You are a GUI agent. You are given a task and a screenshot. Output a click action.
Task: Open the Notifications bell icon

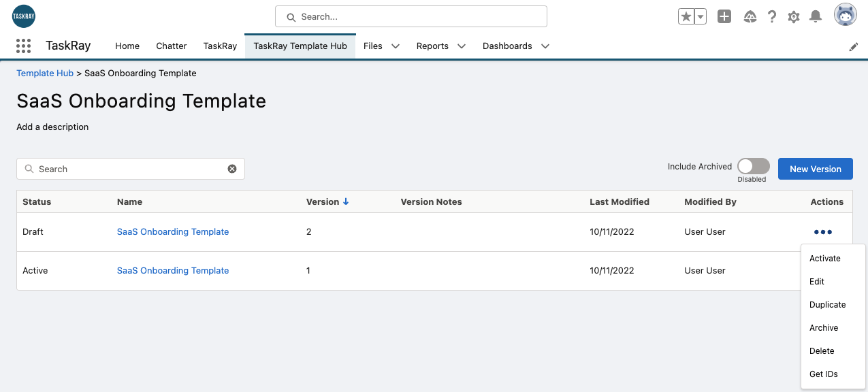[815, 16]
